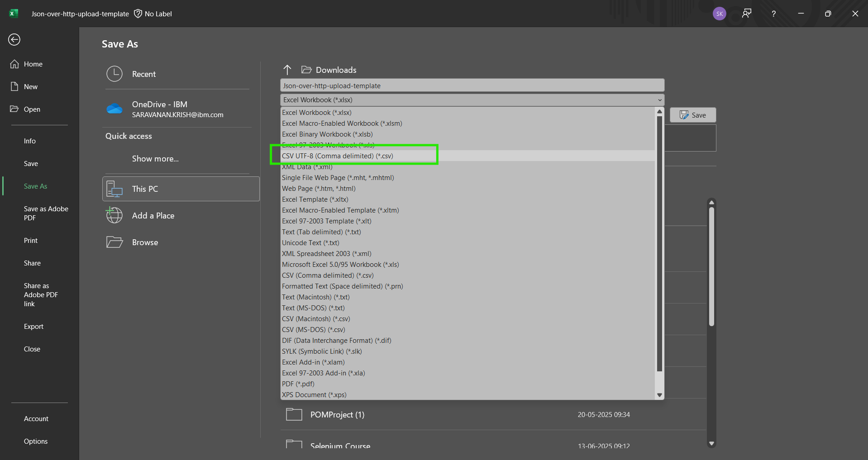Image resolution: width=868 pixels, height=460 pixels.
Task: Choose SYLK (Symbolic Link) (*.slk)
Action: coord(467,351)
